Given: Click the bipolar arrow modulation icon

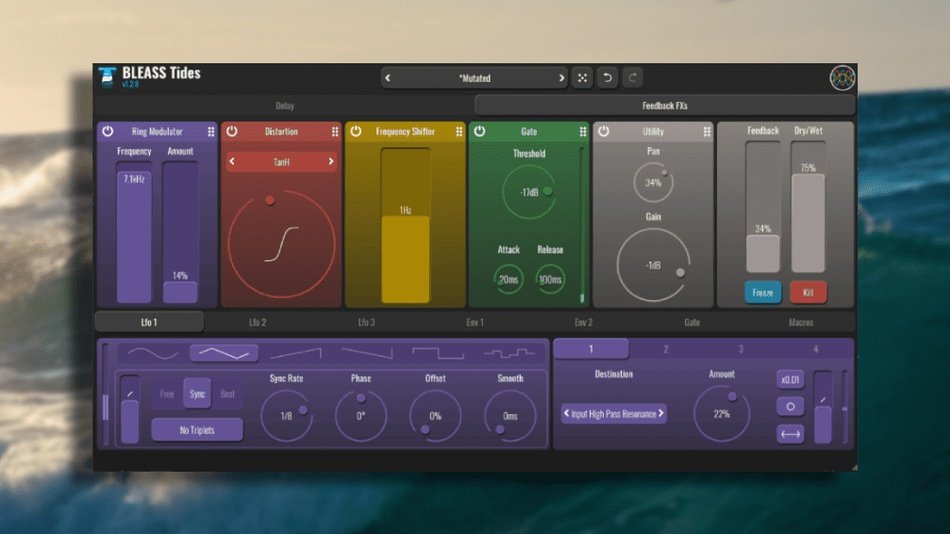Looking at the screenshot, I should [790, 434].
